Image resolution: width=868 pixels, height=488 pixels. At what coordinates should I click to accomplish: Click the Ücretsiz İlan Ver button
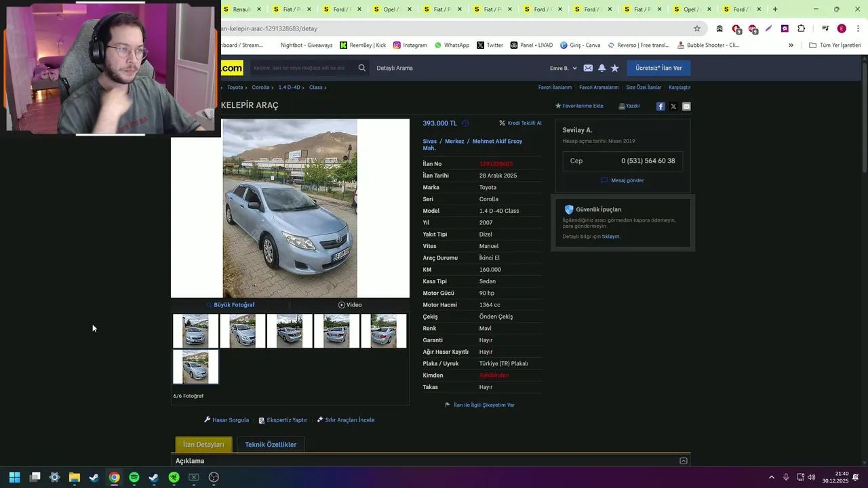point(658,68)
